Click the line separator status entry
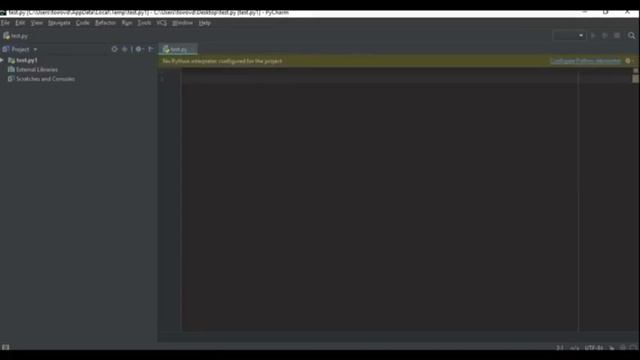The width and height of the screenshot is (640, 360). [574, 348]
